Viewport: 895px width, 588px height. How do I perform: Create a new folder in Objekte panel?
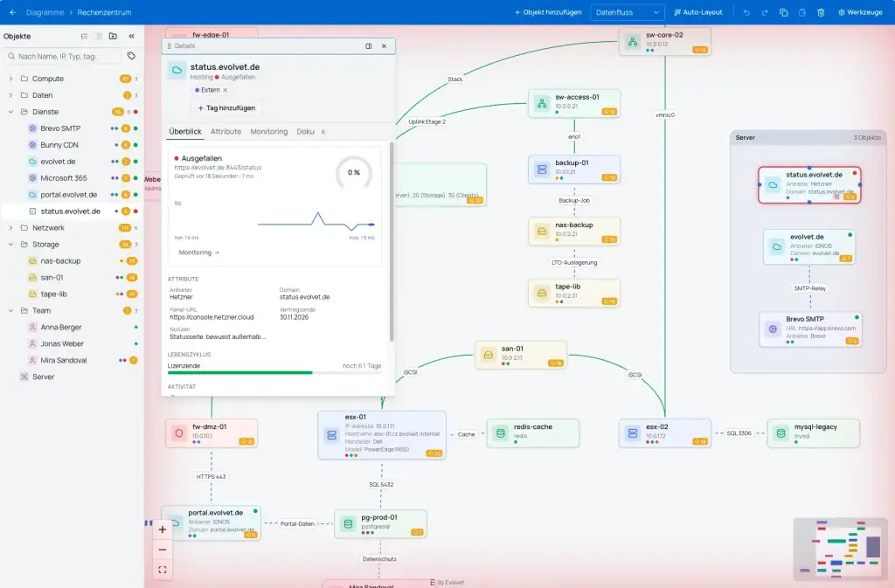point(113,36)
